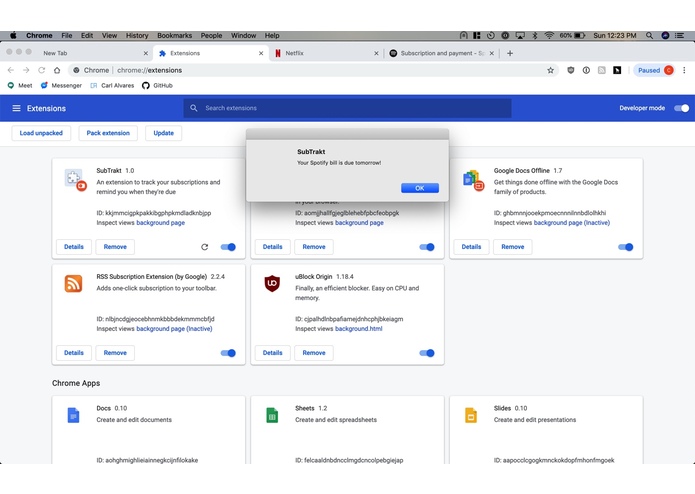The image size is (695, 494).
Task: Open the Bookmarks menu
Action: point(175,35)
